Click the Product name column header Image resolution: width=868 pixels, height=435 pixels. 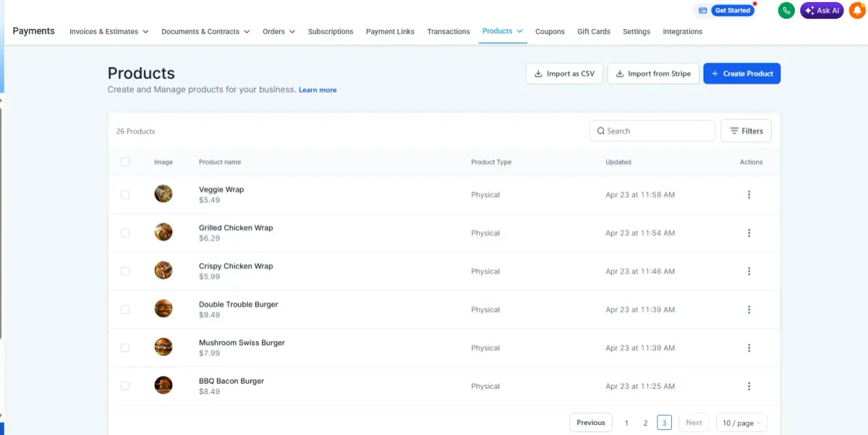coord(220,162)
